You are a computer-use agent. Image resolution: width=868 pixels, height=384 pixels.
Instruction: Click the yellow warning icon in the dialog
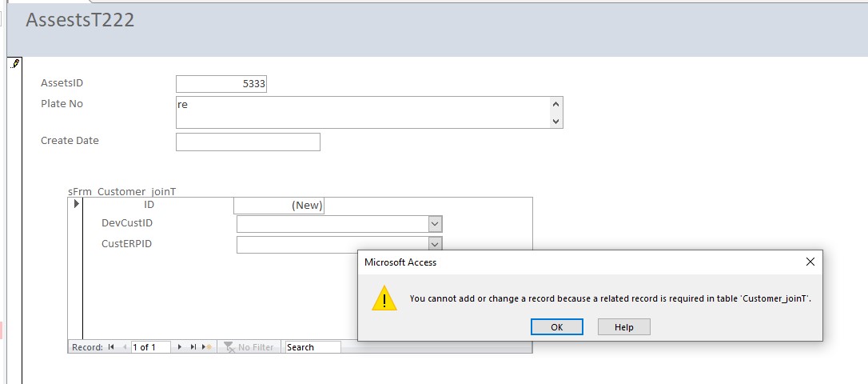point(384,298)
